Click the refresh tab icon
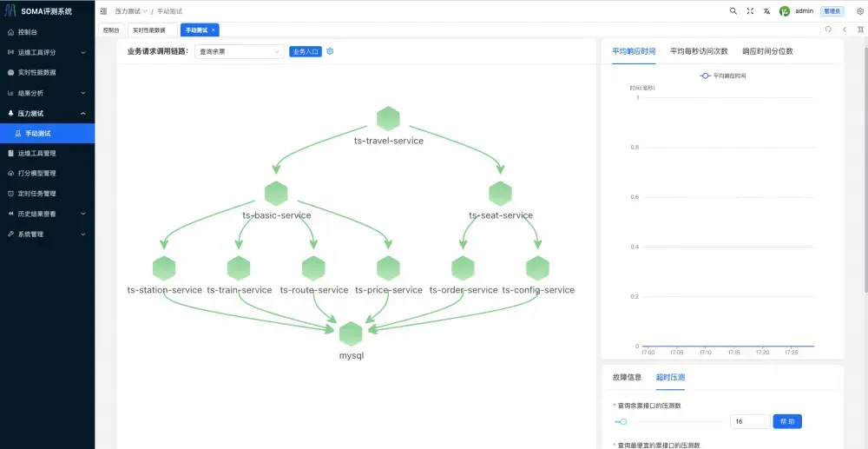The image size is (868, 449). tap(828, 30)
